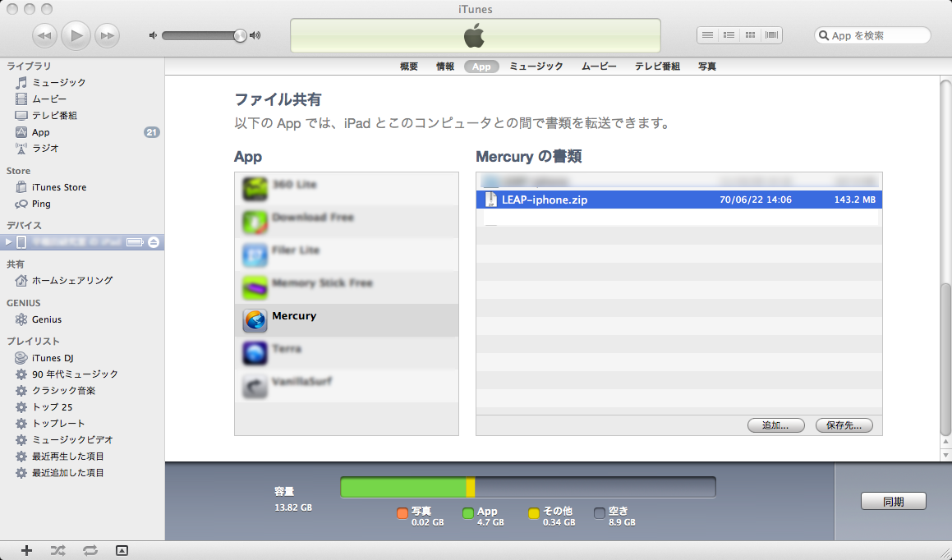
Task: Switch to album list view
Action: (729, 35)
